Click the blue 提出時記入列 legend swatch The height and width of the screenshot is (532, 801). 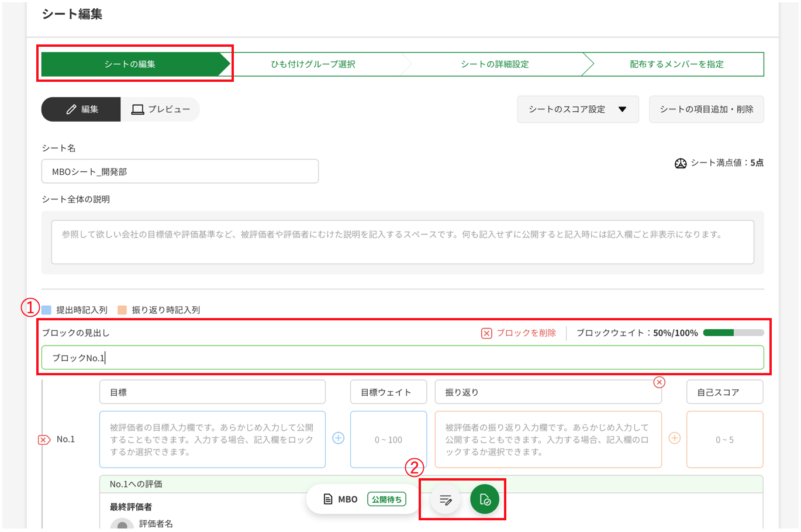tap(47, 310)
